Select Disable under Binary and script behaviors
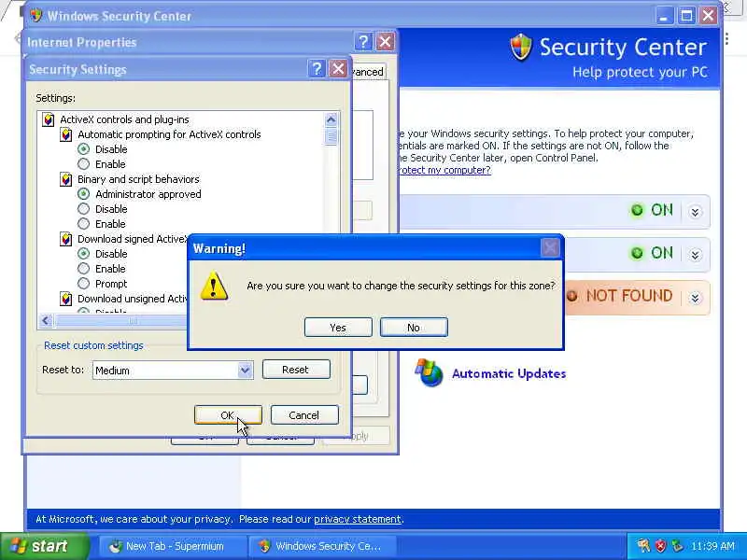 click(x=83, y=209)
